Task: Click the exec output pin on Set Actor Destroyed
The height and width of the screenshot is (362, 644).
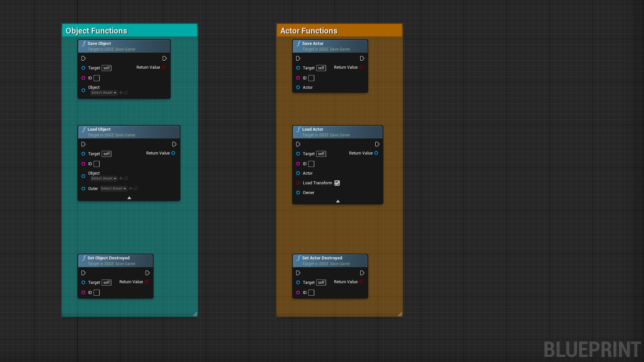Action: [x=362, y=273]
